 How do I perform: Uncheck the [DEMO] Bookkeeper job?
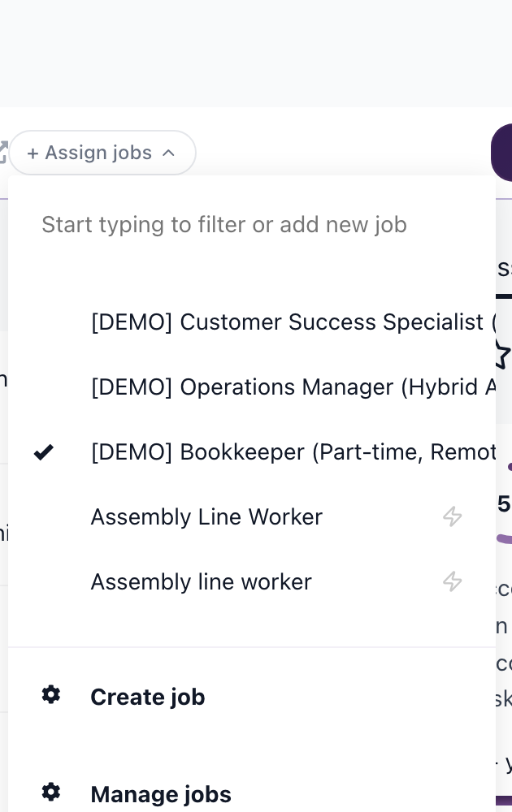(252, 452)
